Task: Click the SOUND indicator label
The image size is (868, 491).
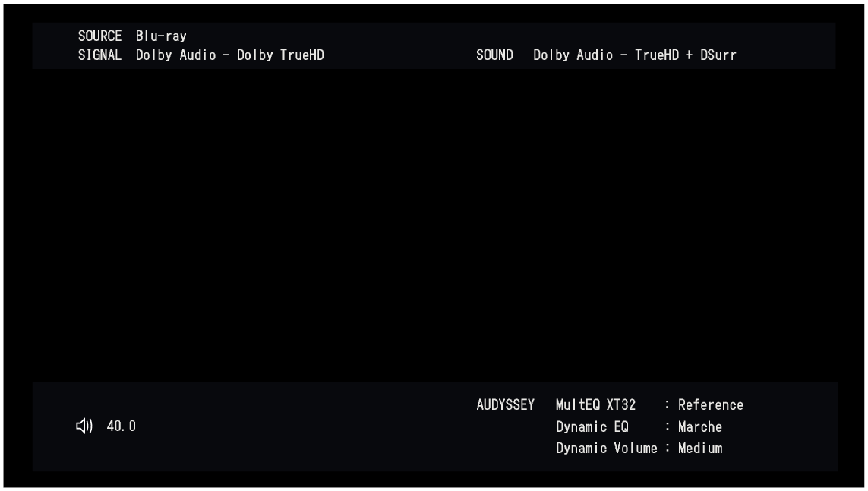Action: pyautogui.click(x=494, y=54)
